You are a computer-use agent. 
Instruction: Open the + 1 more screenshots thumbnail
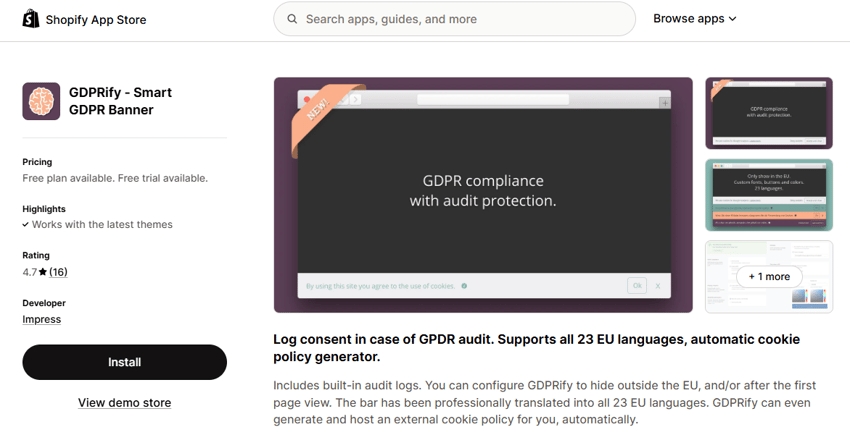pos(769,276)
